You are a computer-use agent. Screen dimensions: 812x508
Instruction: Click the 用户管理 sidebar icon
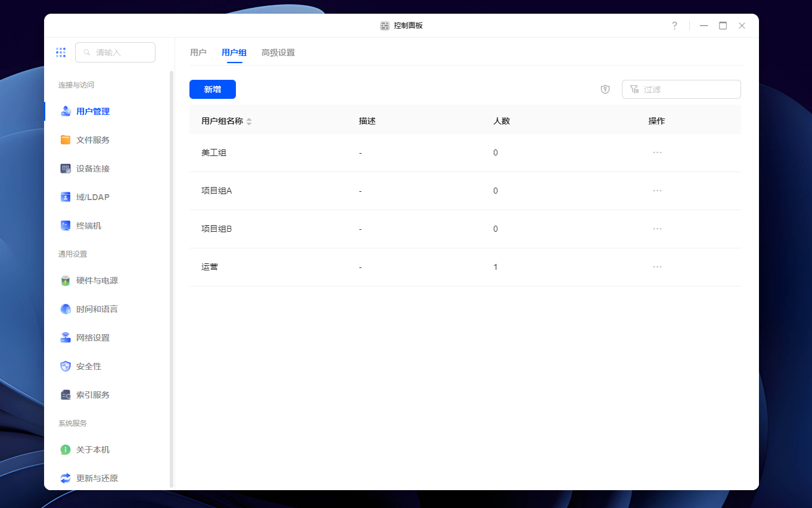pyautogui.click(x=66, y=111)
